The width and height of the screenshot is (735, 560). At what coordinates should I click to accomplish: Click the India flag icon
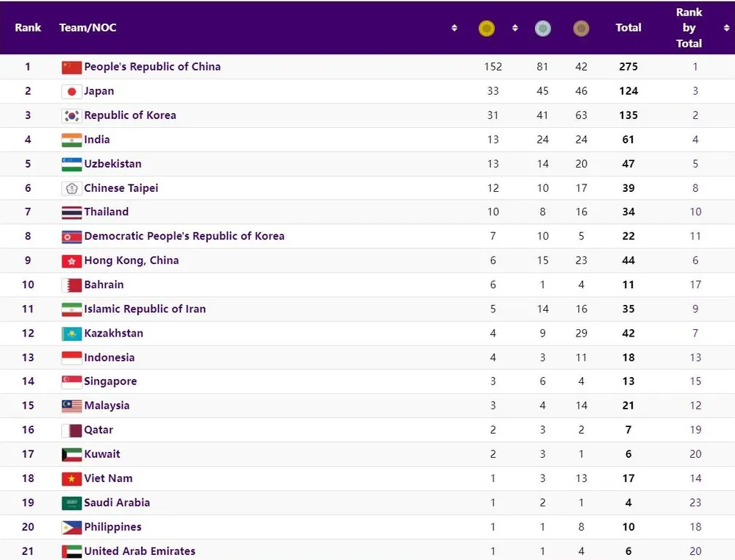pos(71,140)
